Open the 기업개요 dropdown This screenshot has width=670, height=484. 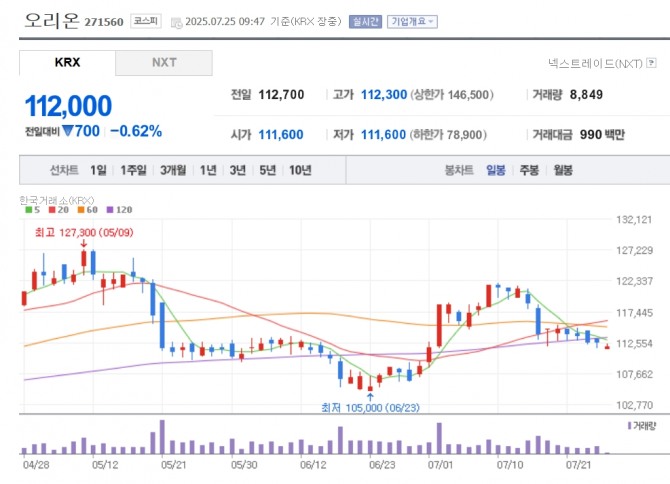pyautogui.click(x=412, y=21)
